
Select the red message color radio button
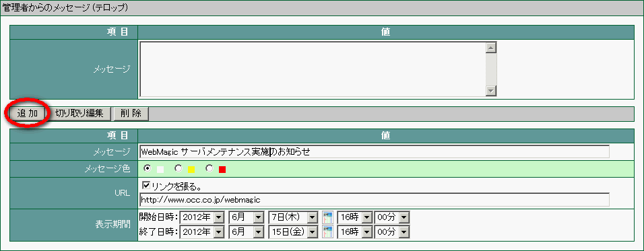210,168
